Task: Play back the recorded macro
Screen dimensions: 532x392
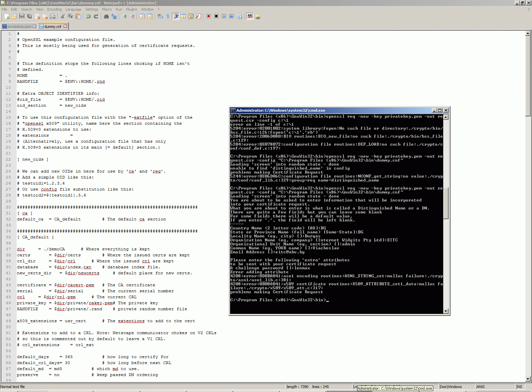Action: click(224, 16)
